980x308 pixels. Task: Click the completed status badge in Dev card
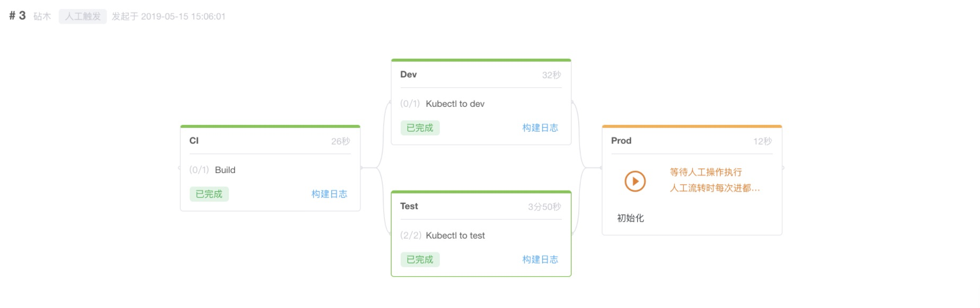tap(420, 128)
